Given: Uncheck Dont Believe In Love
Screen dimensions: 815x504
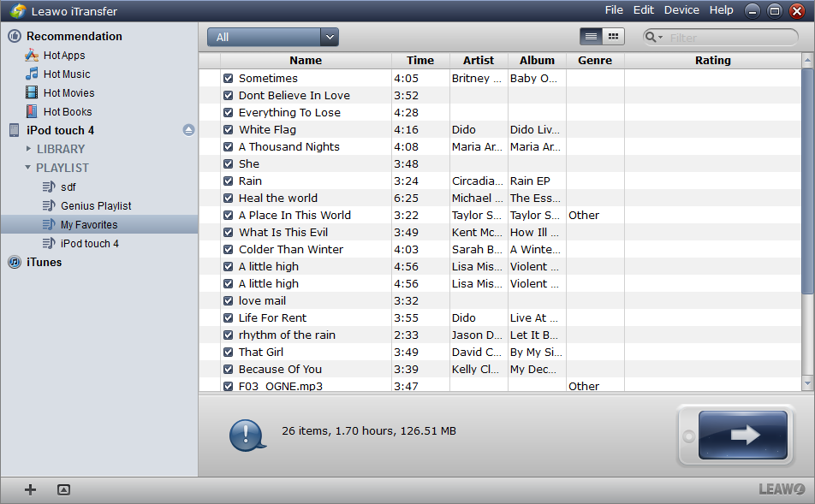Looking at the screenshot, I should point(228,95).
